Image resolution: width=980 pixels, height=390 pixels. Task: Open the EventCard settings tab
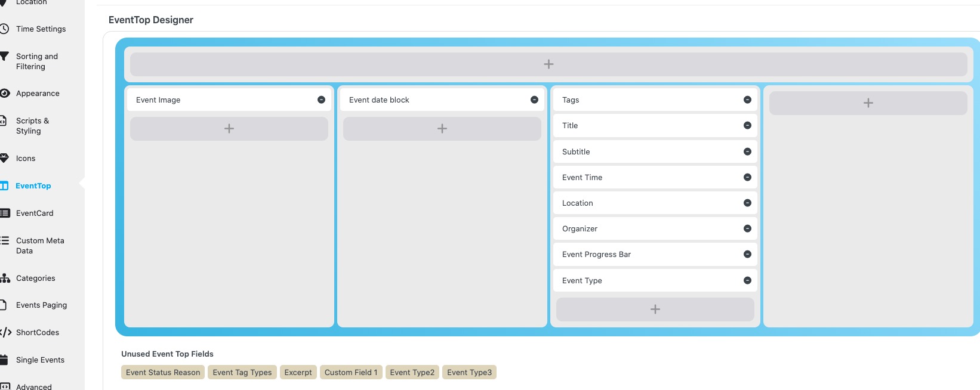coord(35,213)
